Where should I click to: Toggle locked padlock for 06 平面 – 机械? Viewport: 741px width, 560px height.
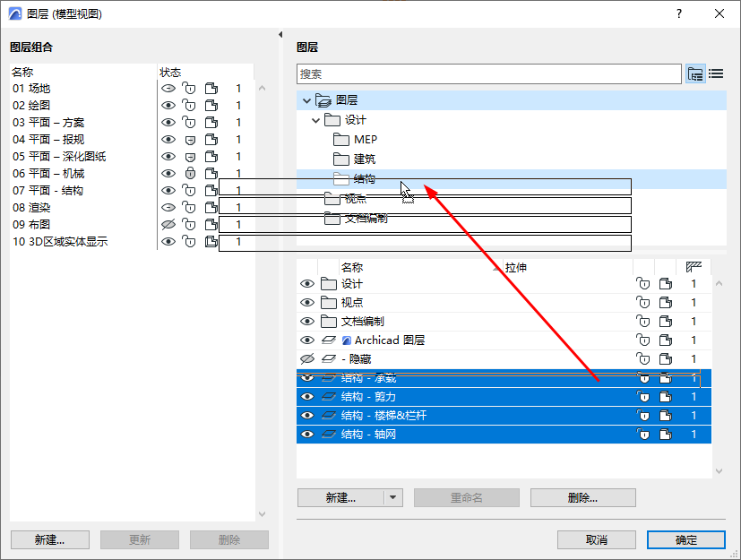[190, 173]
